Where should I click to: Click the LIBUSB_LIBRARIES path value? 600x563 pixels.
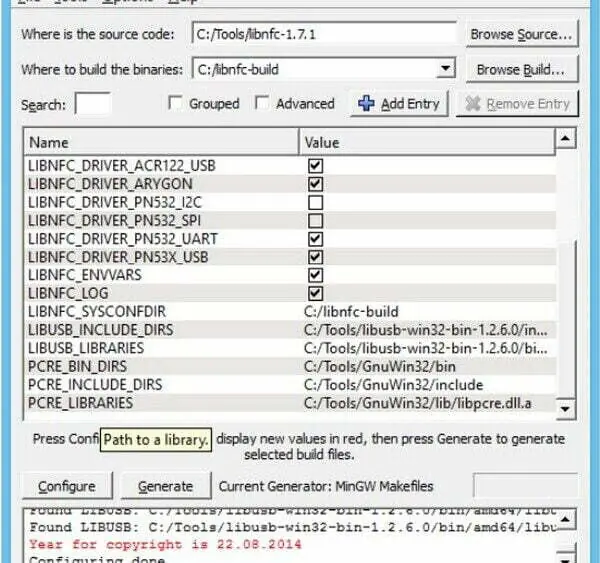[x=426, y=348]
